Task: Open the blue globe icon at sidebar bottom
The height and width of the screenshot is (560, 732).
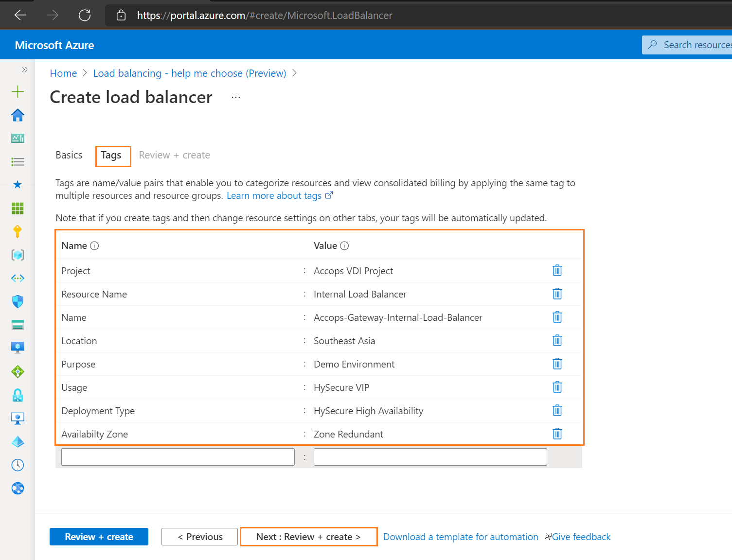Action: pos(18,489)
